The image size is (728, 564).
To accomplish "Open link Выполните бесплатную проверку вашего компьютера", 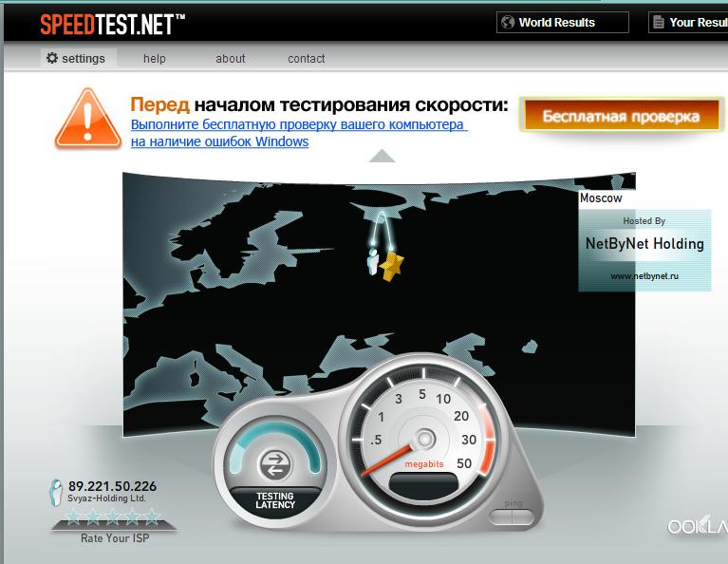I will [x=299, y=124].
